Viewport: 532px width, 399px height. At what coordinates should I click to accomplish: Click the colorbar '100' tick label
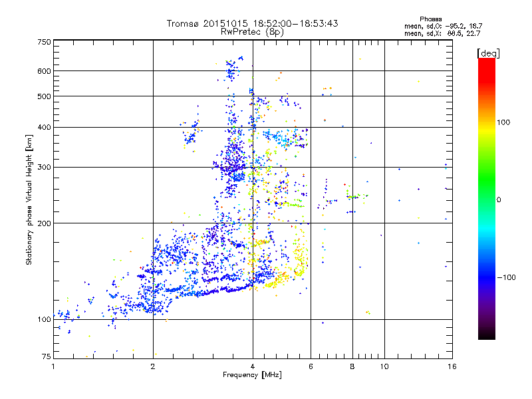coord(503,122)
